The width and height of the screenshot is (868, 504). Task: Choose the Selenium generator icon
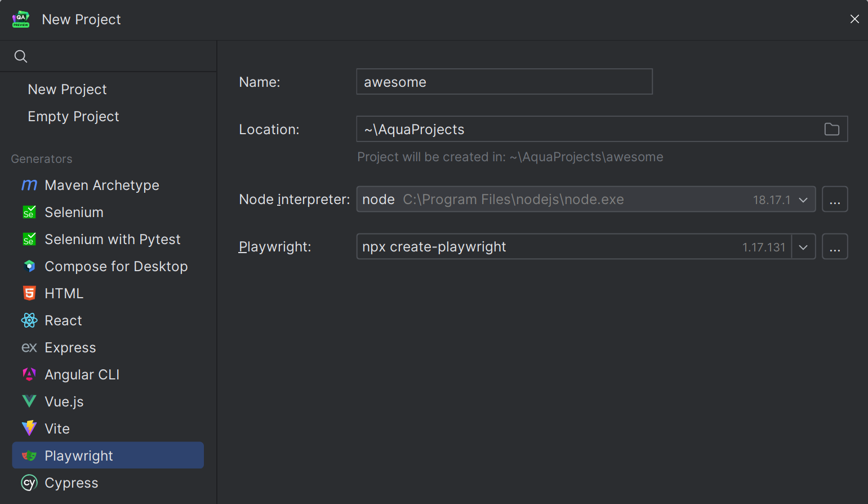tap(29, 212)
